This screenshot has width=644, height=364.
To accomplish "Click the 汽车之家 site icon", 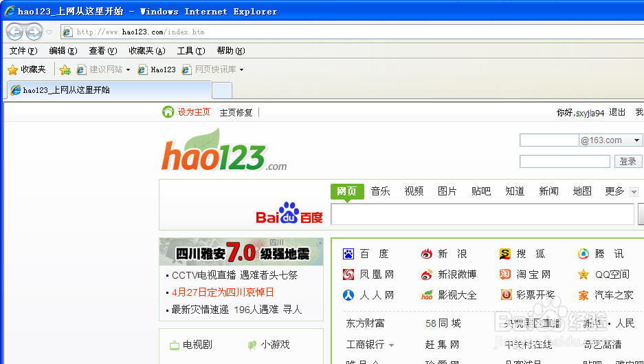I will click(584, 295).
